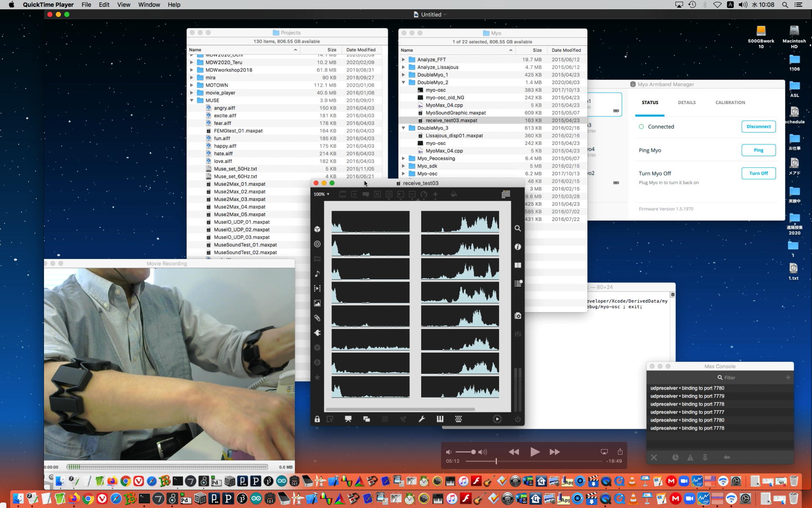Click the snapshots camera icon in Max
Image resolution: width=812 pixels, height=508 pixels.
point(518,316)
